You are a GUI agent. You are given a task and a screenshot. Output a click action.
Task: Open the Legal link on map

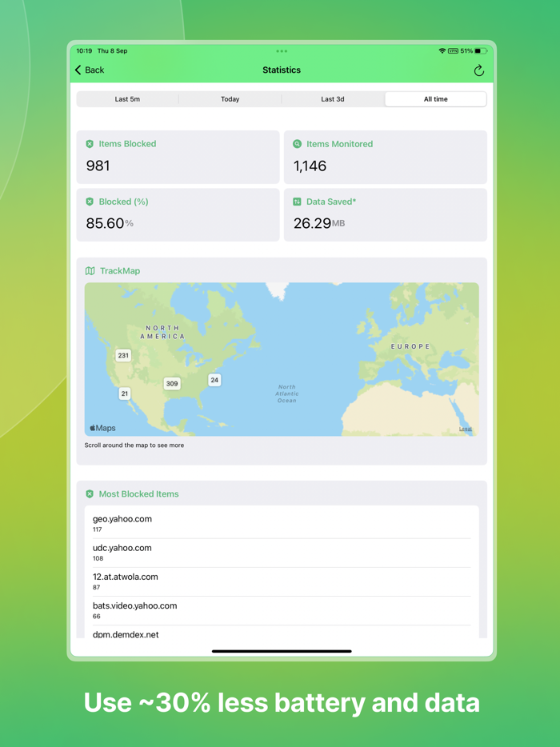(466, 429)
